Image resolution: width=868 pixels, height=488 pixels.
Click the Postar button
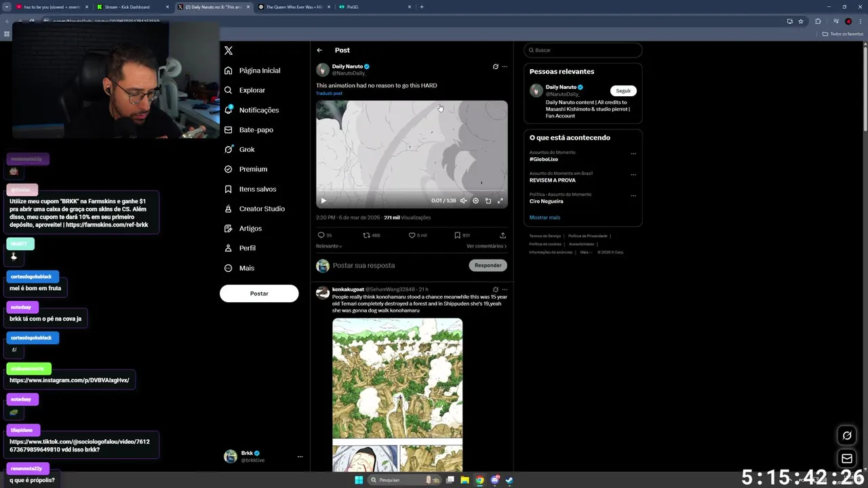click(x=259, y=293)
